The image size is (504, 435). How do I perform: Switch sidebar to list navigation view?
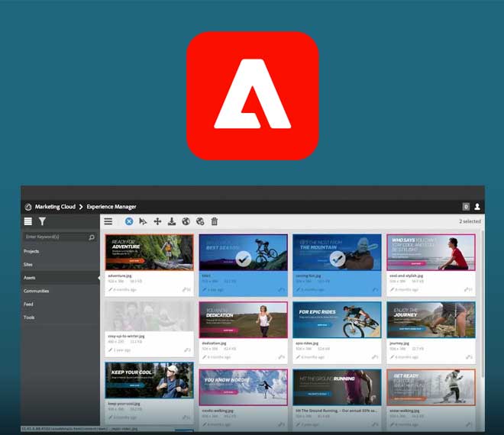28,221
